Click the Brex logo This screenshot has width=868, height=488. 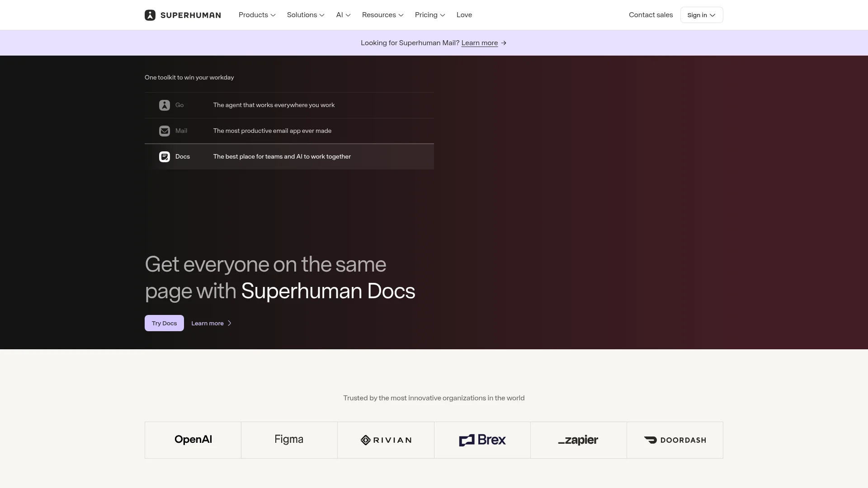tap(482, 440)
